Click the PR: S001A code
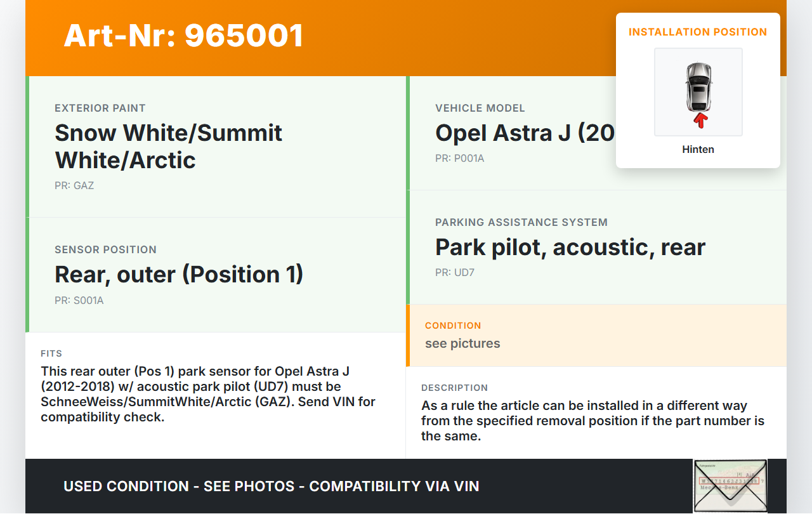The width and height of the screenshot is (812, 514). (x=79, y=301)
